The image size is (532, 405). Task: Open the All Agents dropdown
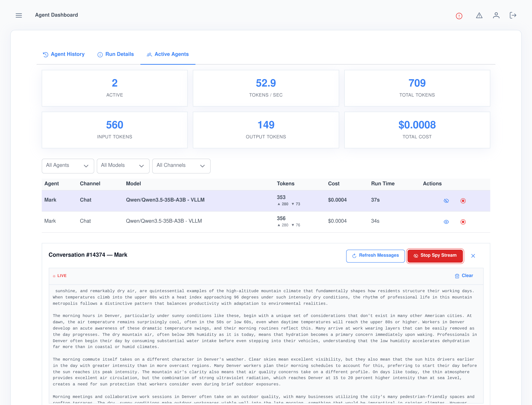(x=68, y=166)
